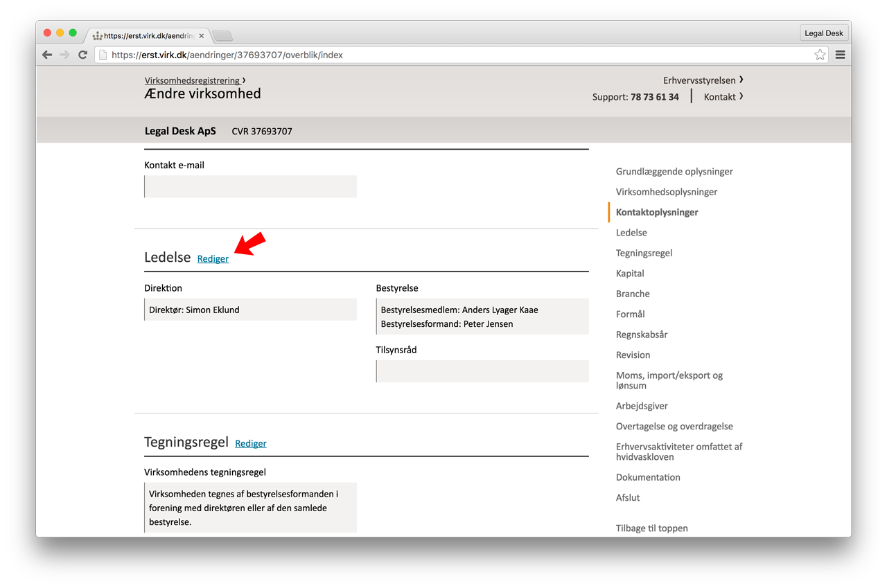
Task: Click the browser forward arrow
Action: coord(64,55)
